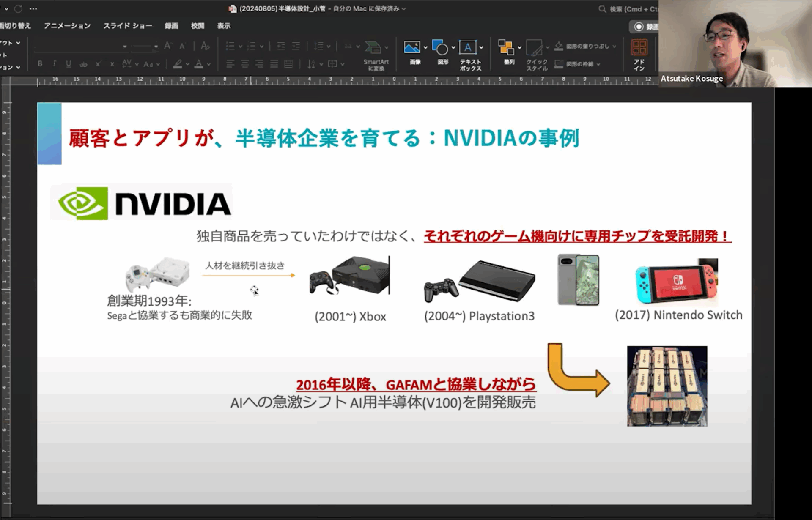
Task: Open document title save-location dropdown
Action: click(404, 8)
